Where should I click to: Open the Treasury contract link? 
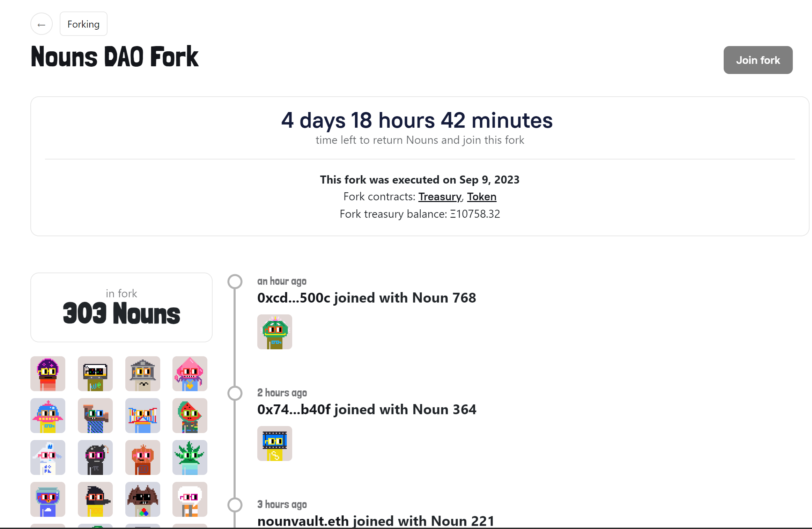coord(440,197)
